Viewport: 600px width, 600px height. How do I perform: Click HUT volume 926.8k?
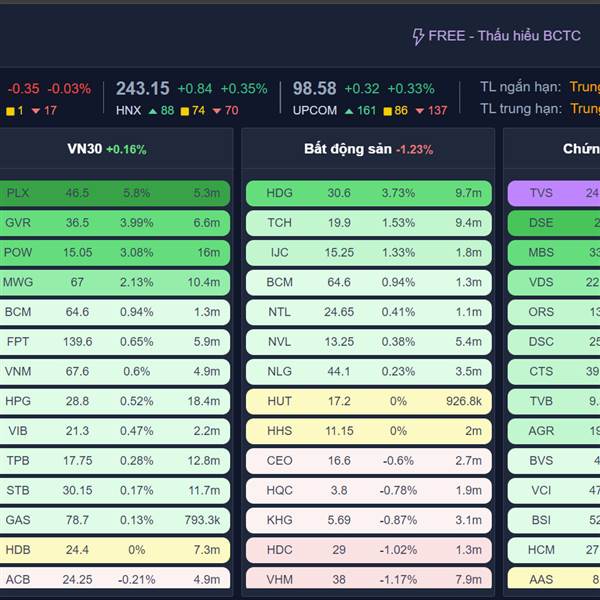click(x=464, y=401)
